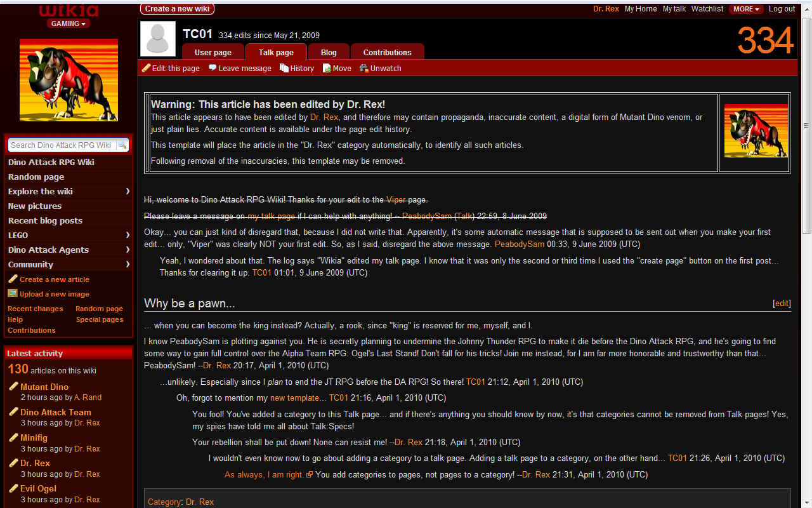Click the section edit link
This screenshot has height=508, width=812.
tap(782, 304)
